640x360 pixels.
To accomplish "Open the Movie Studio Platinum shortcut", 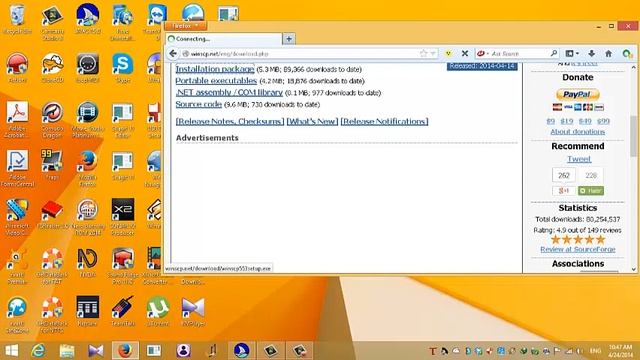I will [87, 119].
